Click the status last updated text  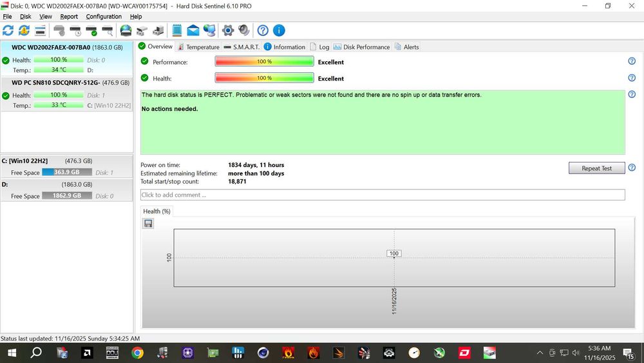click(70, 338)
